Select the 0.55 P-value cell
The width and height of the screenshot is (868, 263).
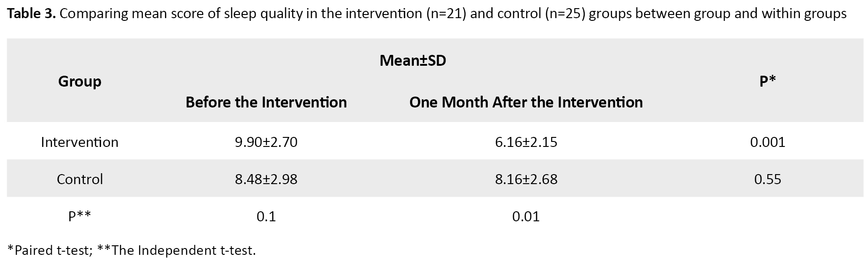click(x=767, y=180)
